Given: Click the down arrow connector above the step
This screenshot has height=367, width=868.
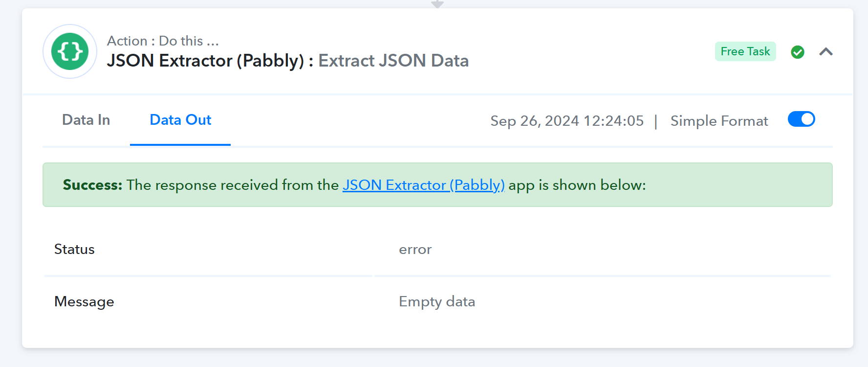Looking at the screenshot, I should coord(437,4).
